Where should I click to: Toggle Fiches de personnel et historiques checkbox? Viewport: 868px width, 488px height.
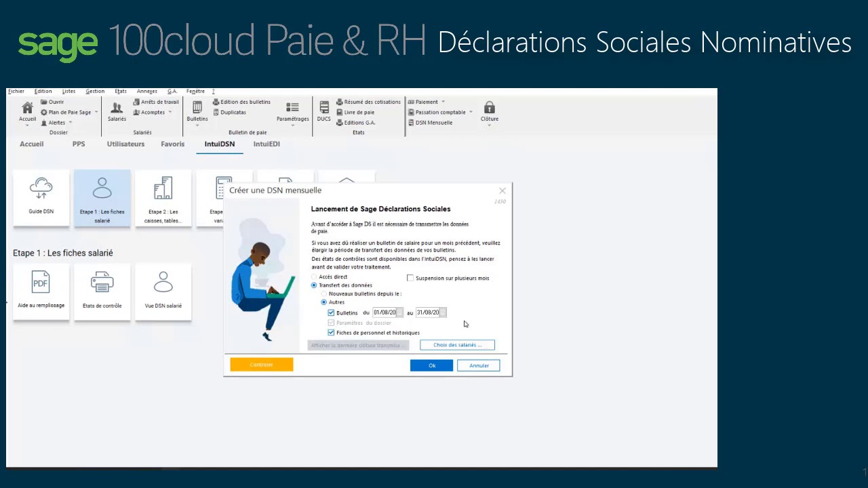(x=331, y=333)
